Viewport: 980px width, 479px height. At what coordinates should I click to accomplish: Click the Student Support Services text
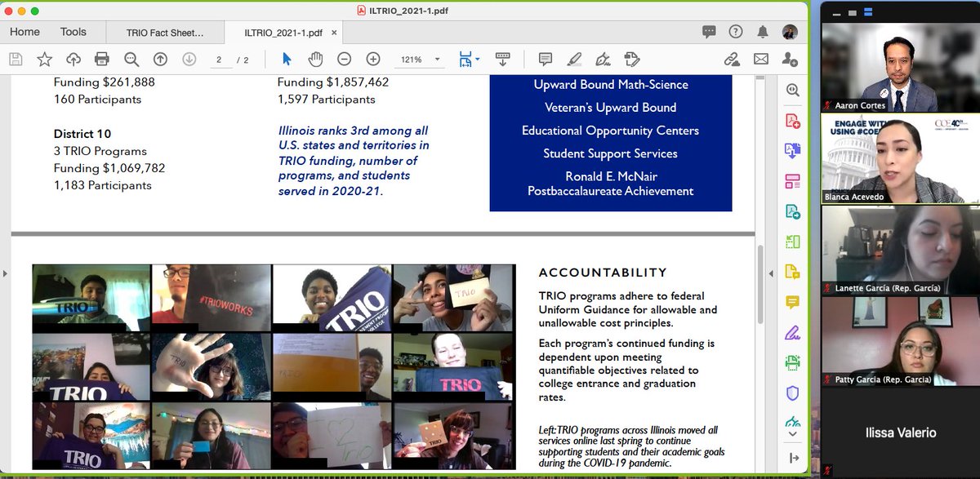[x=610, y=153]
